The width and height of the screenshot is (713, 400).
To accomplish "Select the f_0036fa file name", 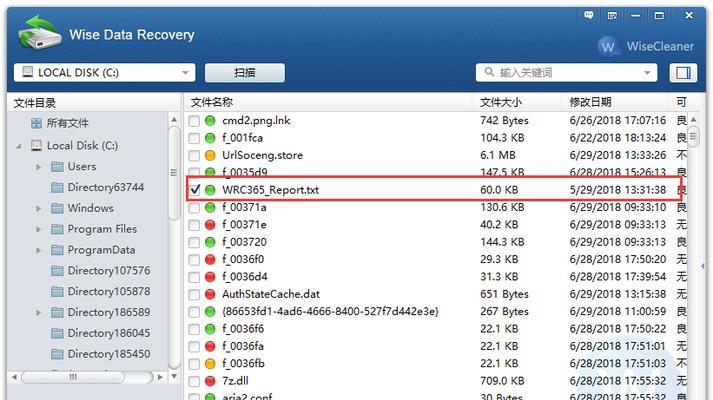I will click(x=243, y=346).
